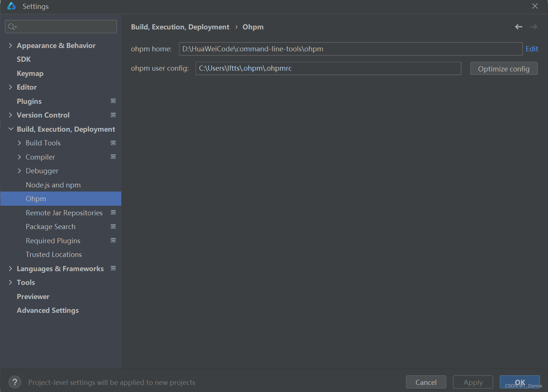This screenshot has height=392, width=548.
Task: Expand the Editor section arrow
Action: (10, 87)
